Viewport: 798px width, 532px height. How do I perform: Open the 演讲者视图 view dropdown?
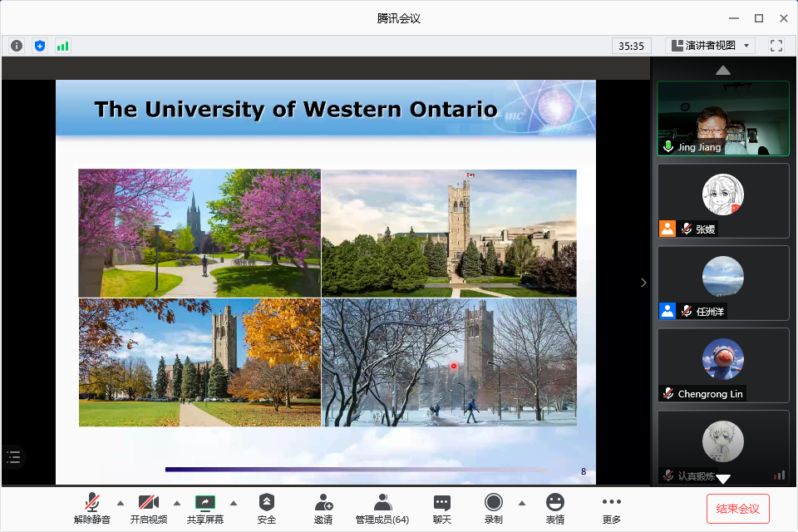711,46
